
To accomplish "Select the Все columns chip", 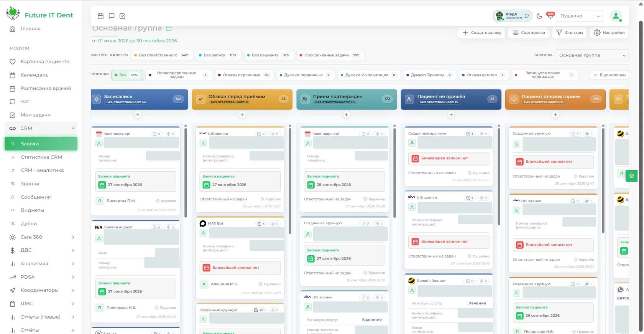I will pyautogui.click(x=127, y=75).
